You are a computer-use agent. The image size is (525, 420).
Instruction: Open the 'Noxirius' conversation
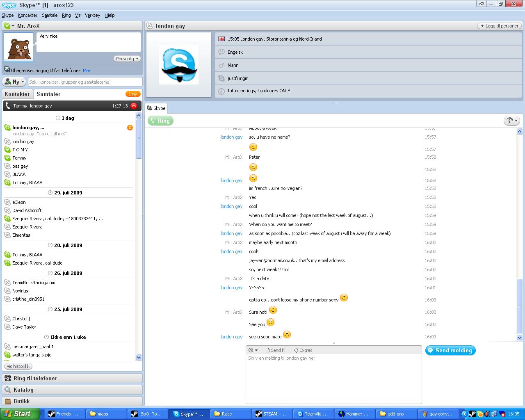[20, 291]
